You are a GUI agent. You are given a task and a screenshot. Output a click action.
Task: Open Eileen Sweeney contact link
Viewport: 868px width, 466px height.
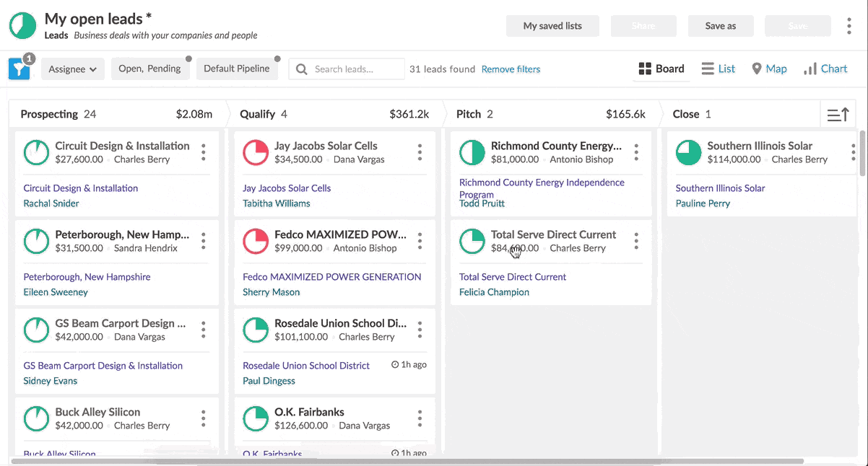[56, 292]
